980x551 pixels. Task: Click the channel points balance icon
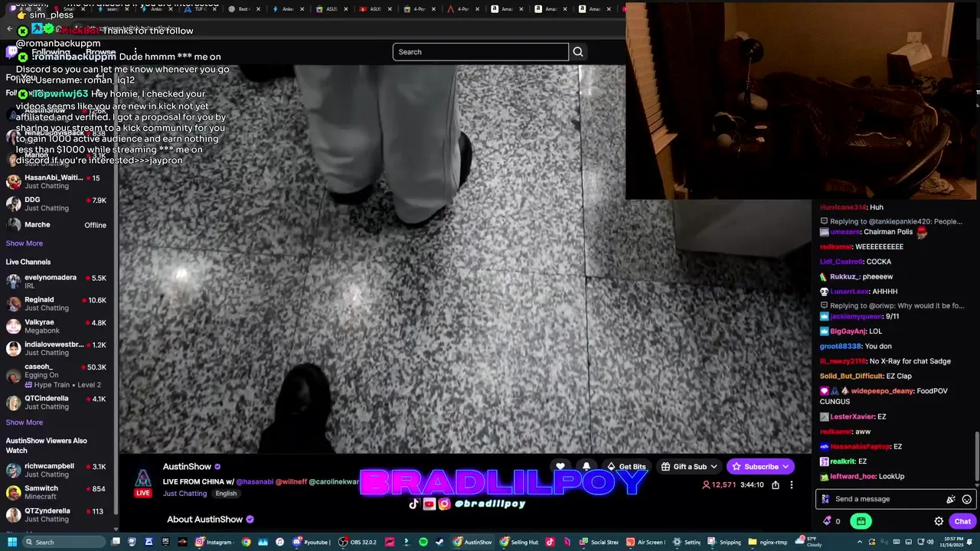point(827,521)
